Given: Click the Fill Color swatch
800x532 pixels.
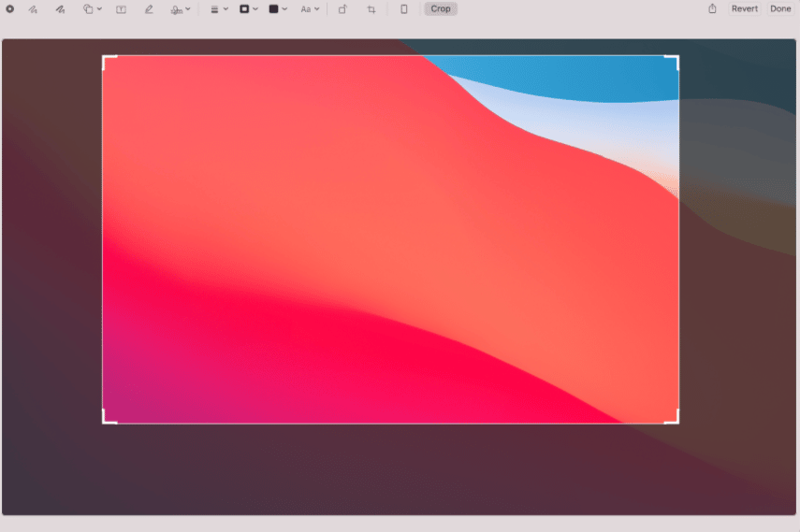Looking at the screenshot, I should click(x=274, y=9).
